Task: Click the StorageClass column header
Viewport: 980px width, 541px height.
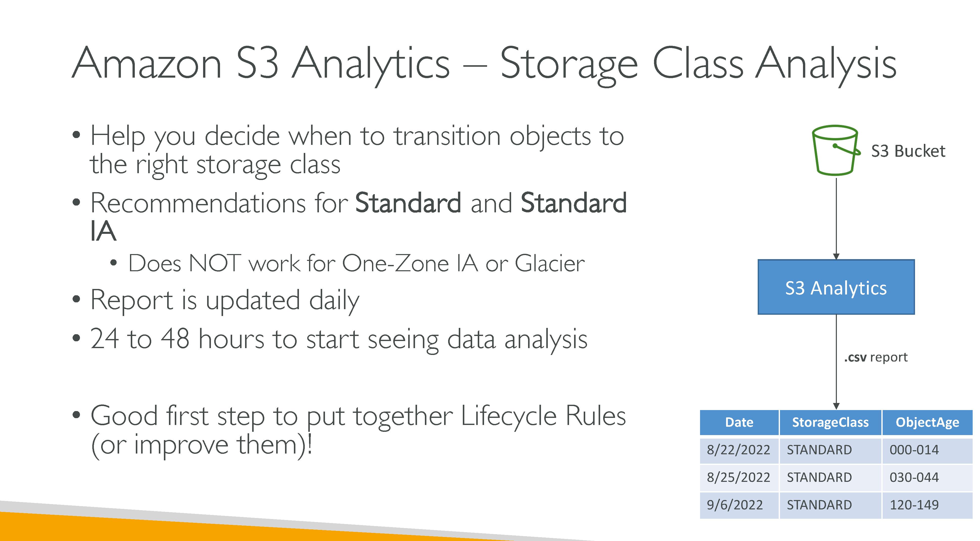Action: 830,422
